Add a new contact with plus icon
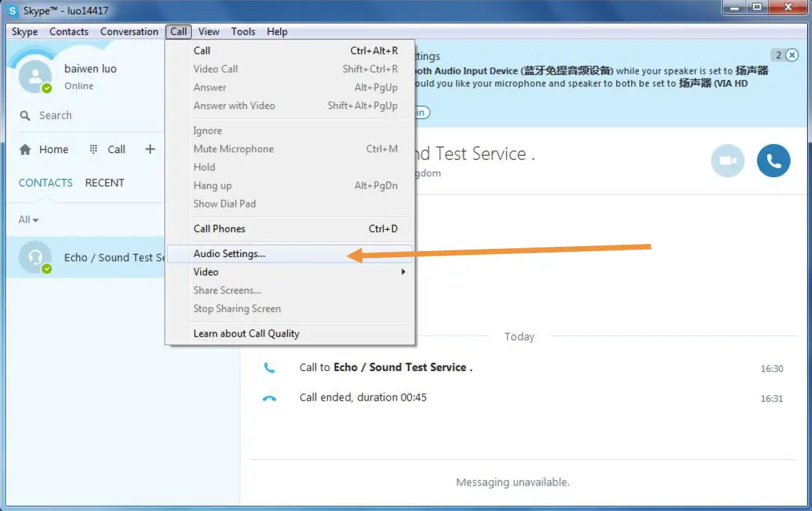 (150, 149)
